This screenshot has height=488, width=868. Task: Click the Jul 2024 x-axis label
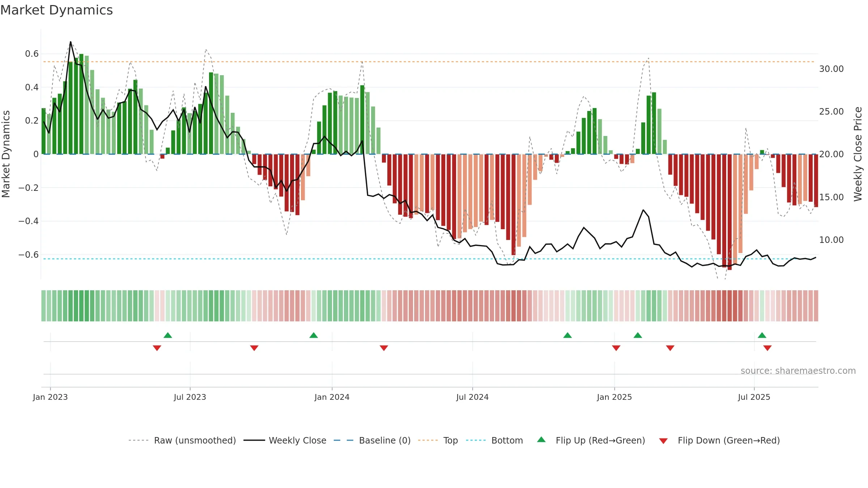pos(472,397)
